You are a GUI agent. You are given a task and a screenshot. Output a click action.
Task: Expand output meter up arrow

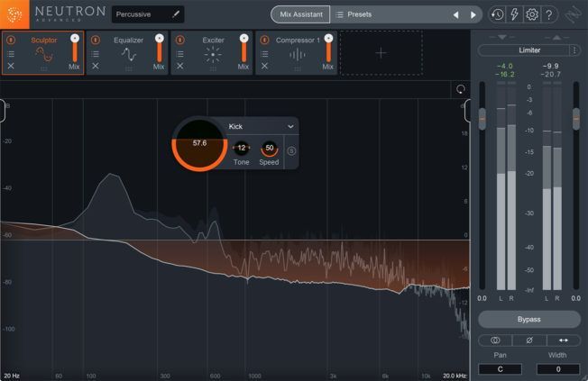[x=556, y=37]
